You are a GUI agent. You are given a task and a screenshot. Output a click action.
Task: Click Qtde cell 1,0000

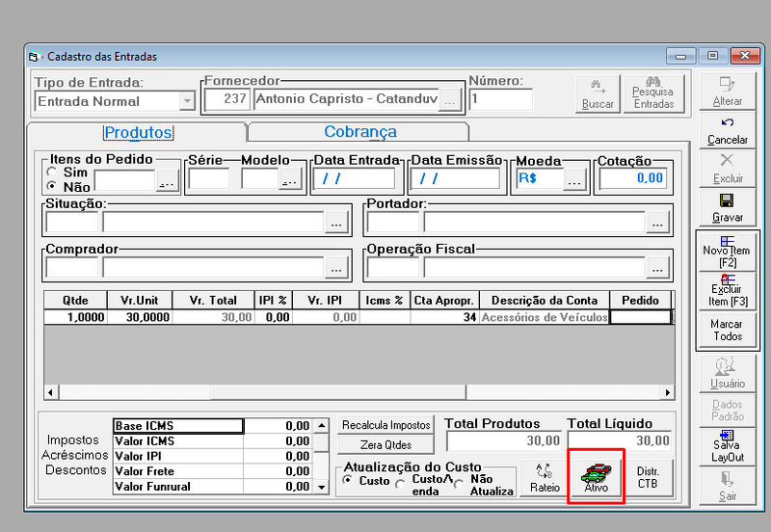click(75, 317)
